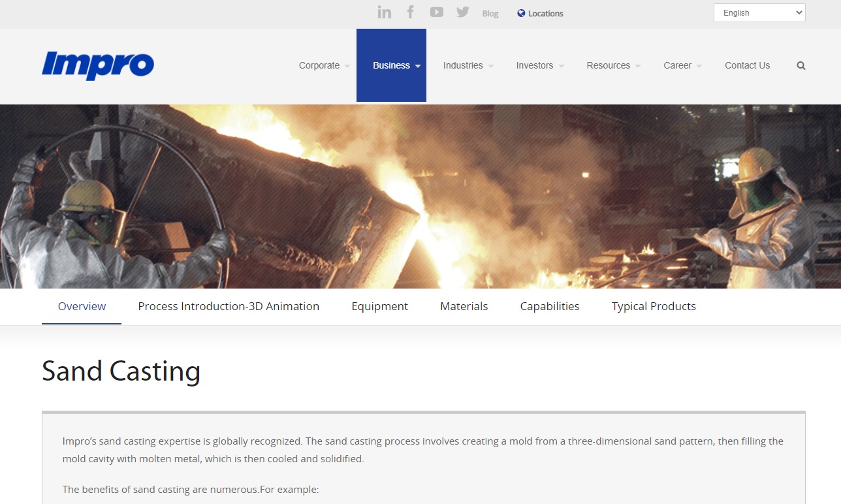Select the Typical Products tab
Screen dimensions: 841x504
(x=653, y=306)
